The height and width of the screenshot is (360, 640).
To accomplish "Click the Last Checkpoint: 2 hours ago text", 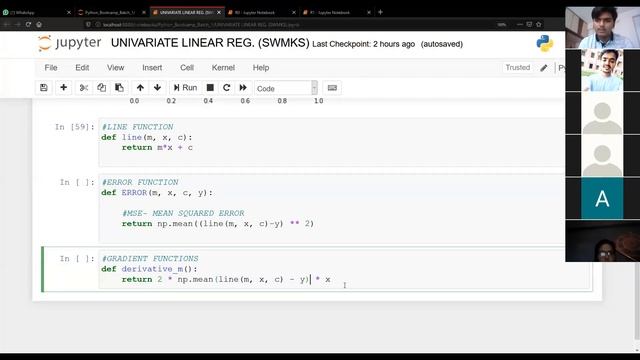I will click(x=363, y=44).
